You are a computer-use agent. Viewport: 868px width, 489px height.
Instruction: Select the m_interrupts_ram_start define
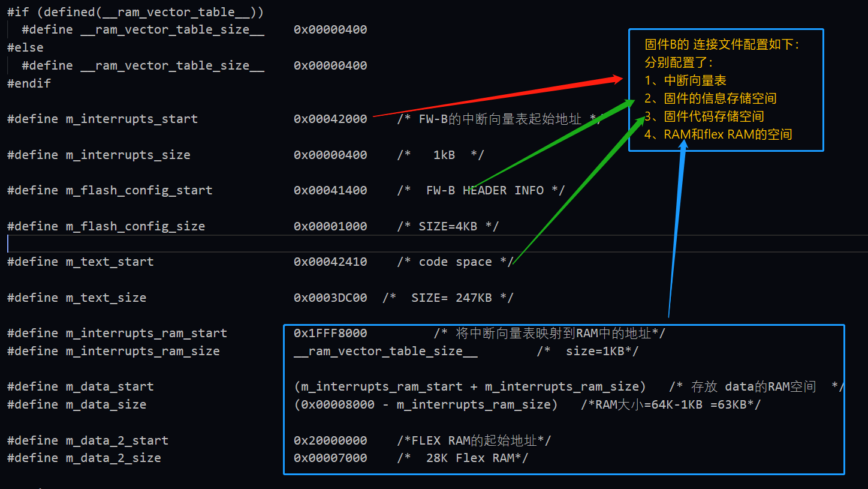[x=146, y=333]
